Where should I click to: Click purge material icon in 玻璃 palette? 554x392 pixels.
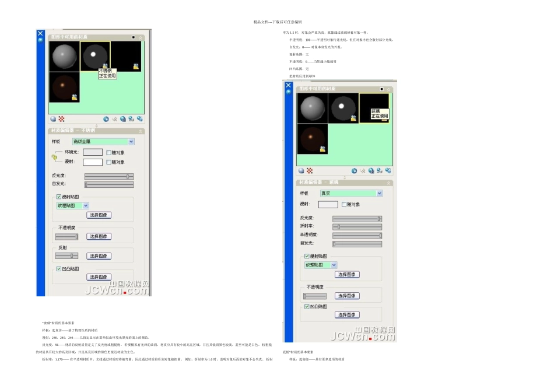point(363,171)
